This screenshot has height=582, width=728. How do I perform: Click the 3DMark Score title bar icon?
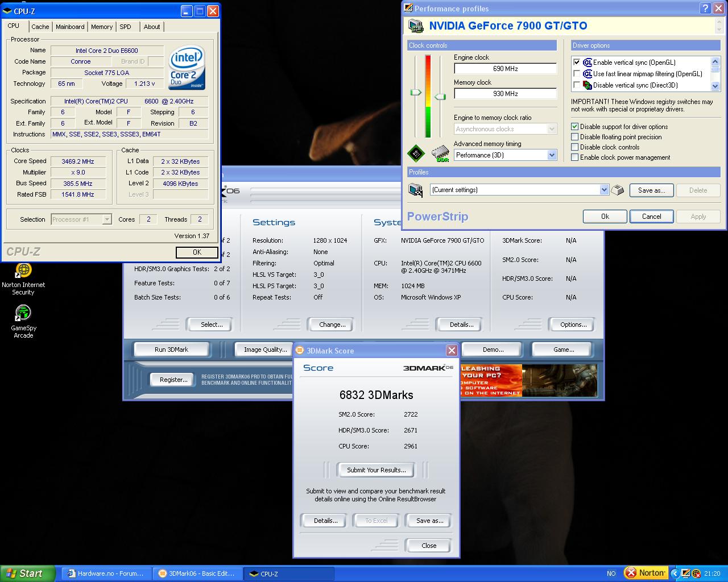[300, 350]
